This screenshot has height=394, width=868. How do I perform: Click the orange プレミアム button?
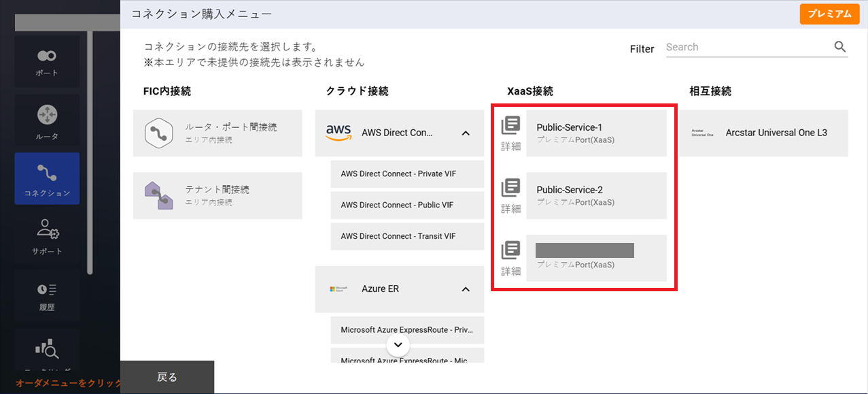(x=829, y=14)
